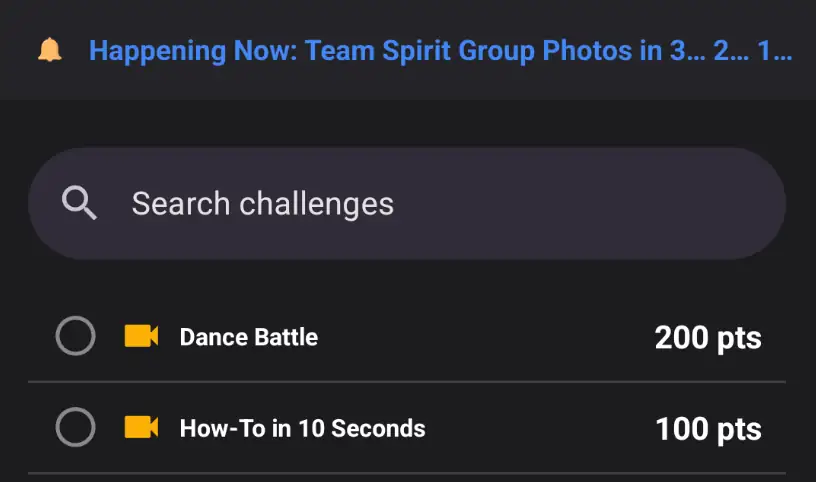This screenshot has height=482, width=816.
Task: Click the truncated '3… 2… 1…' banner ending
Action: [731, 51]
